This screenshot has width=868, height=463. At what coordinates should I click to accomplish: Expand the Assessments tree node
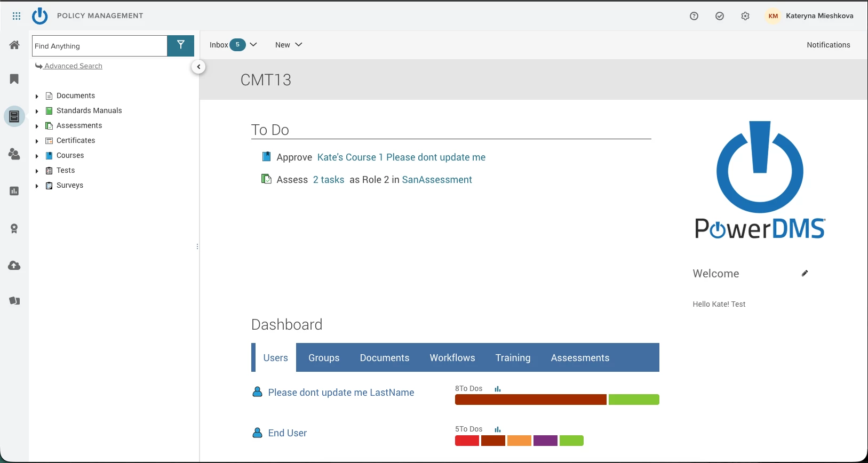coord(37,126)
